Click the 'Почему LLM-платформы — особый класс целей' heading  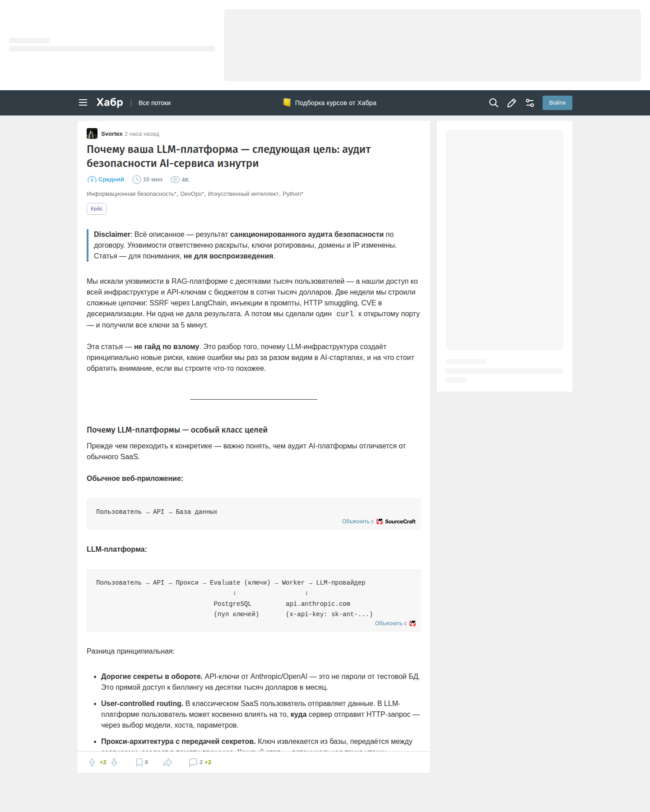[177, 430]
